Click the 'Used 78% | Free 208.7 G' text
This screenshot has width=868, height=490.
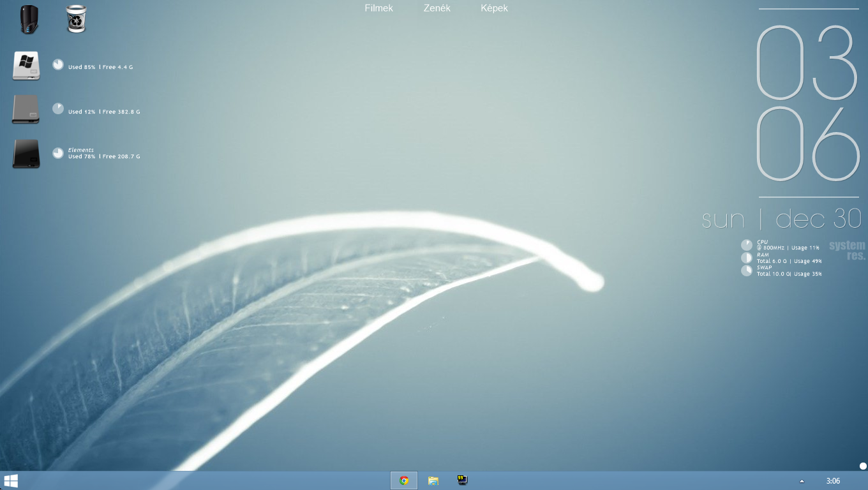(104, 156)
